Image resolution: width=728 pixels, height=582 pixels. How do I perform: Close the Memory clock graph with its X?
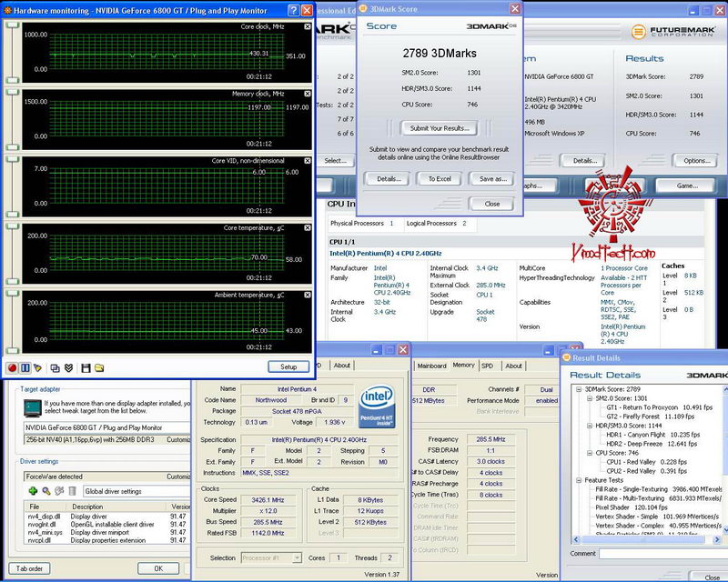pyautogui.click(x=308, y=94)
